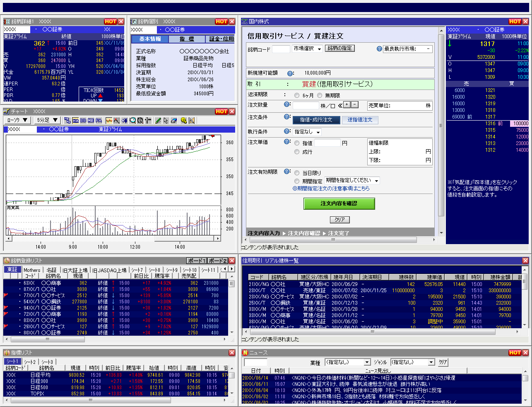Select the 期間指定 validity radio button
The height and width of the screenshot is (407, 532).
click(x=297, y=181)
